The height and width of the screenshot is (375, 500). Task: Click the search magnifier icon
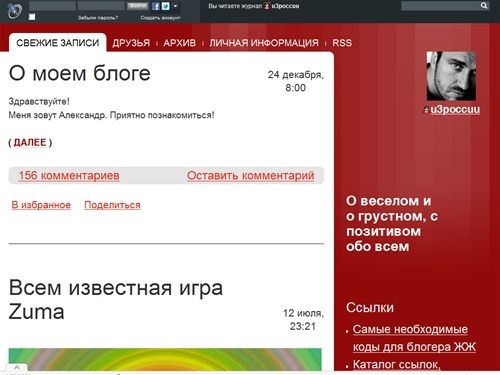point(484,6)
